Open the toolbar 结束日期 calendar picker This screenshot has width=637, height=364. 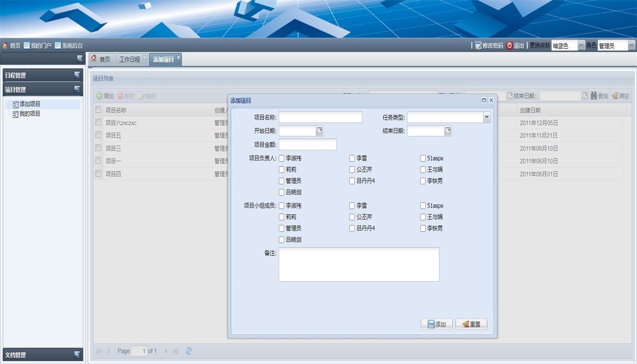click(x=585, y=96)
